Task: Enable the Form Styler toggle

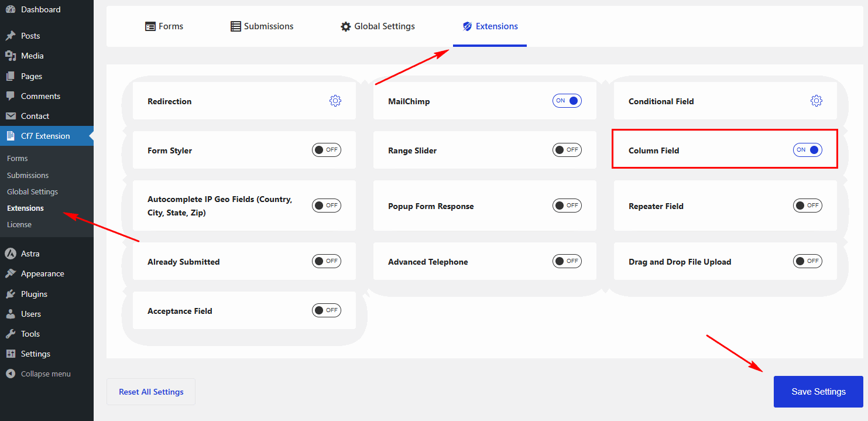Action: coord(326,150)
